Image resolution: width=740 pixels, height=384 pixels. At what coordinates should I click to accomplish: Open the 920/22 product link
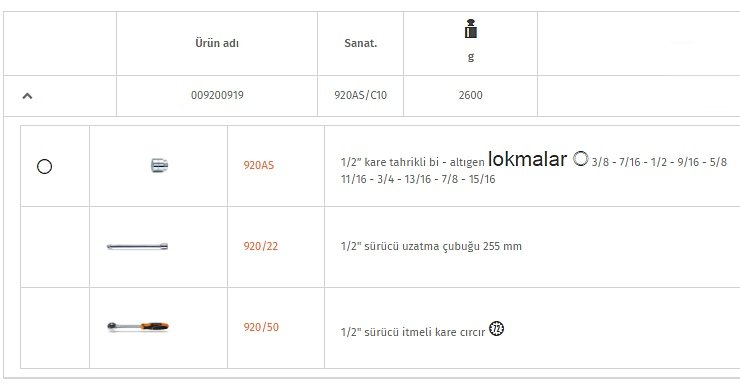pyautogui.click(x=261, y=246)
